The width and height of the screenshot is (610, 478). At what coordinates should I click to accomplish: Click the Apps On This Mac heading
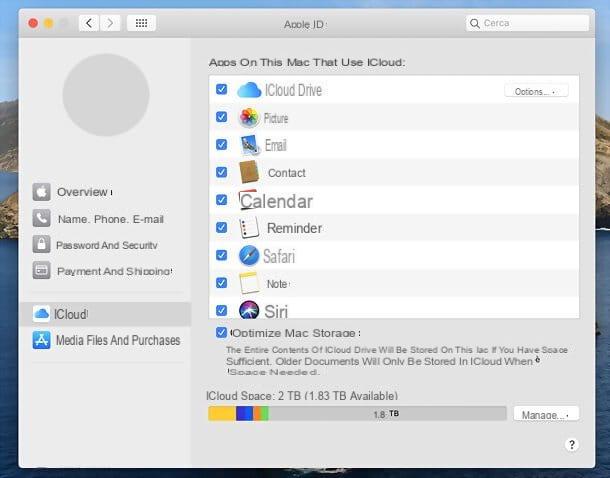307,62
